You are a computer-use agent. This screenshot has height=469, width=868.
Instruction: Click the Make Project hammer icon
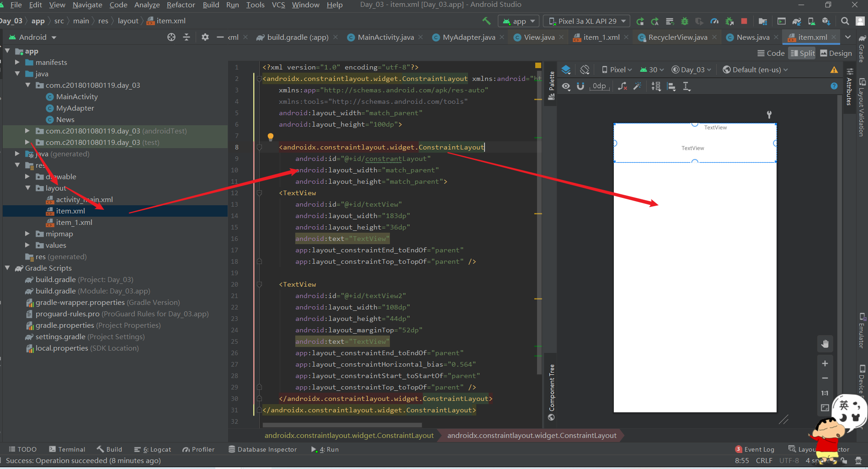[486, 21]
